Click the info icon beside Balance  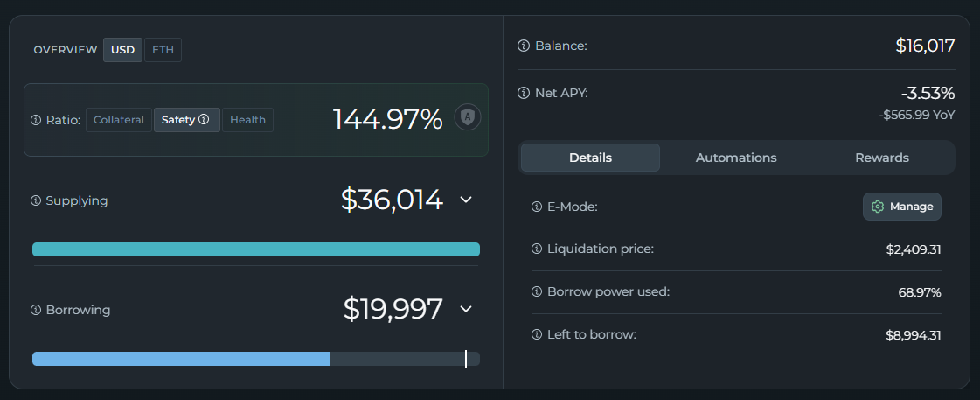(524, 46)
